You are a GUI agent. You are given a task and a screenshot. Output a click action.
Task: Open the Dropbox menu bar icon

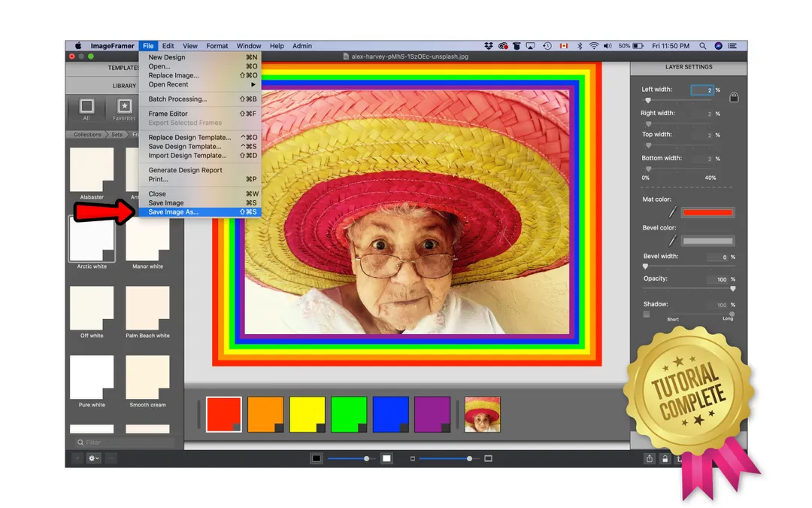click(x=489, y=46)
